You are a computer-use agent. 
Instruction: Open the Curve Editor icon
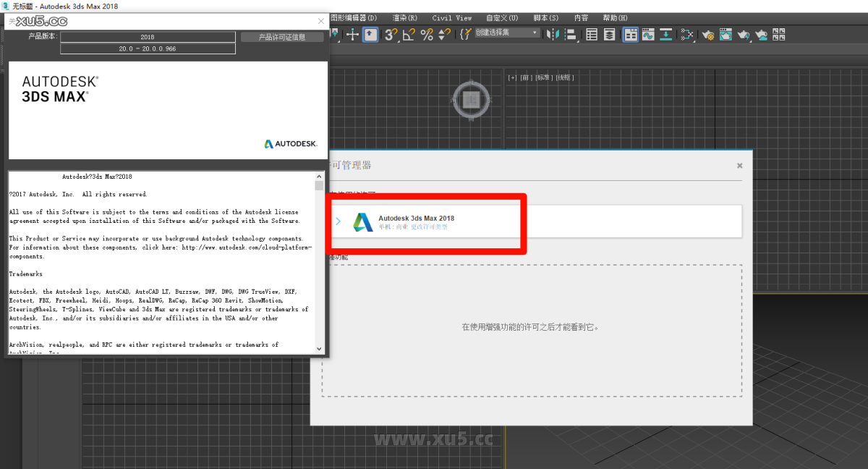649,34
